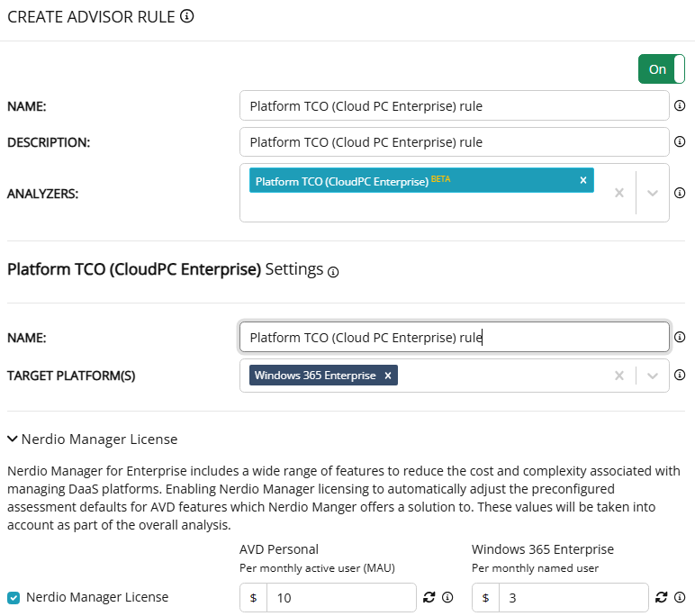Screen dimensions: 695x616
Task: Click info icon beside Target Platform(s)
Action: 680,376
